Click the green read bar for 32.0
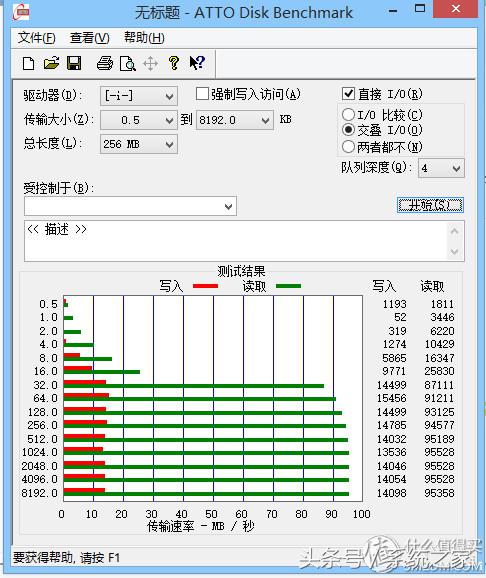 pos(194,386)
